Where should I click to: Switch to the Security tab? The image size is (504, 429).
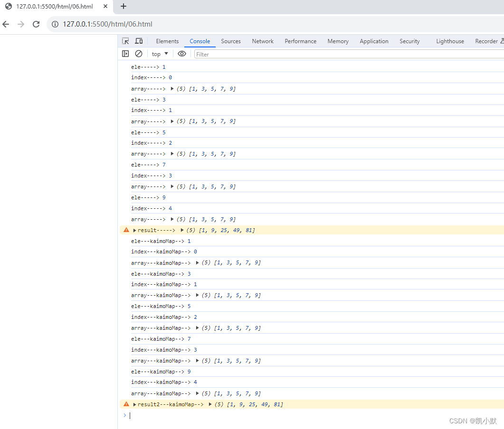(409, 41)
